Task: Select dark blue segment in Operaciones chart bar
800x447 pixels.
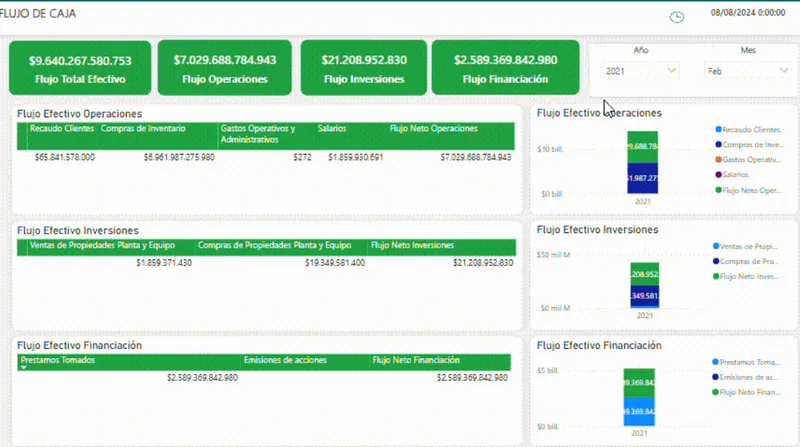Action: coord(642,178)
